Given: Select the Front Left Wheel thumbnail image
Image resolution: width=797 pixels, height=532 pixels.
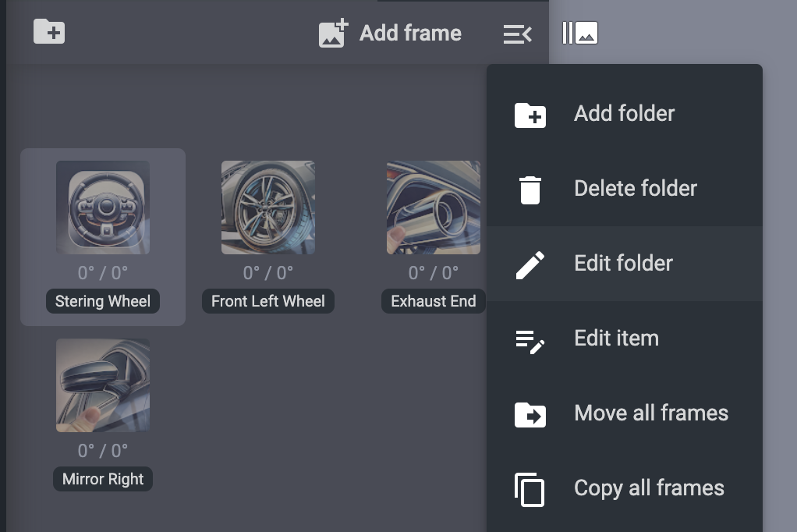Looking at the screenshot, I should [268, 207].
